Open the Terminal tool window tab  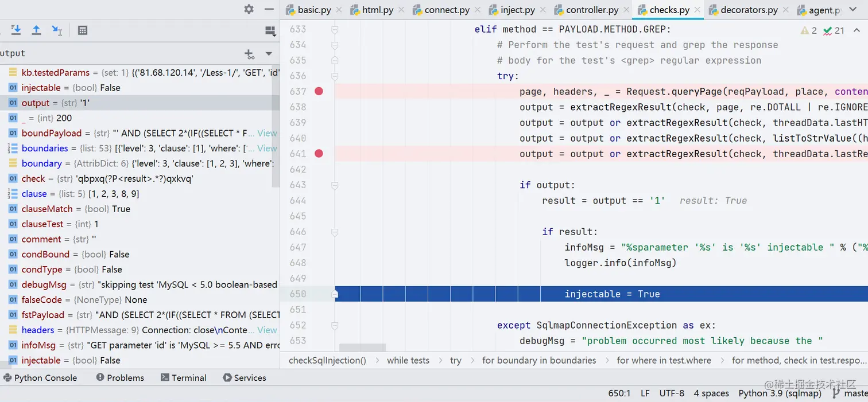[x=184, y=377]
